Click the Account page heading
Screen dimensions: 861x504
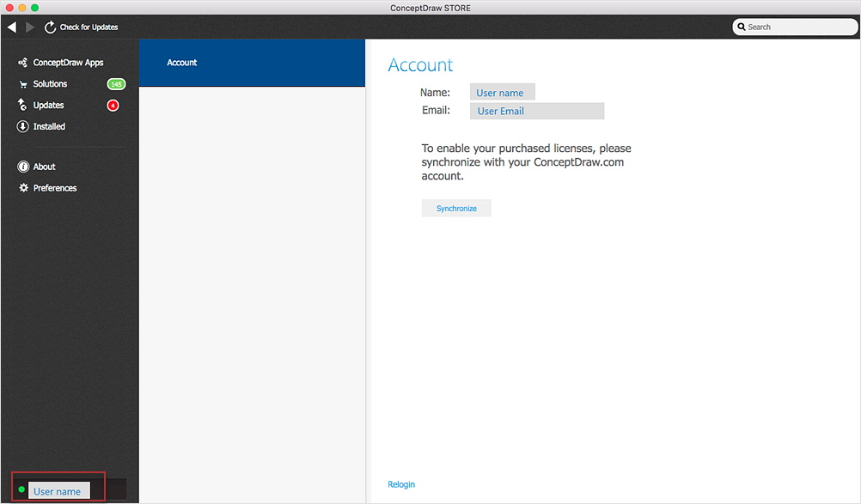point(420,65)
